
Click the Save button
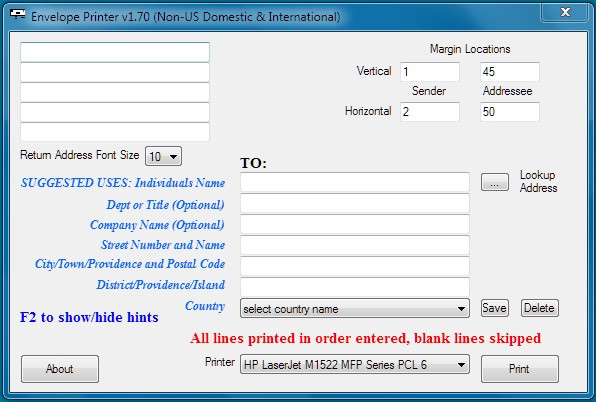494,308
